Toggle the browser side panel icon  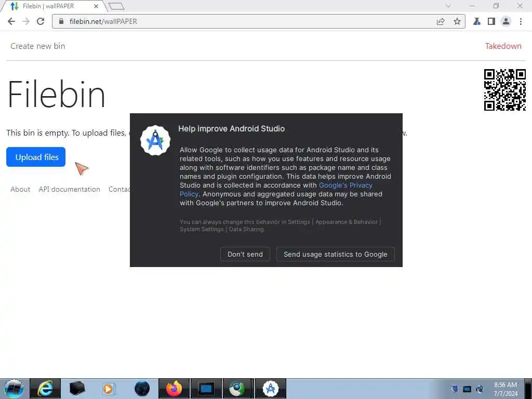pyautogui.click(x=491, y=21)
